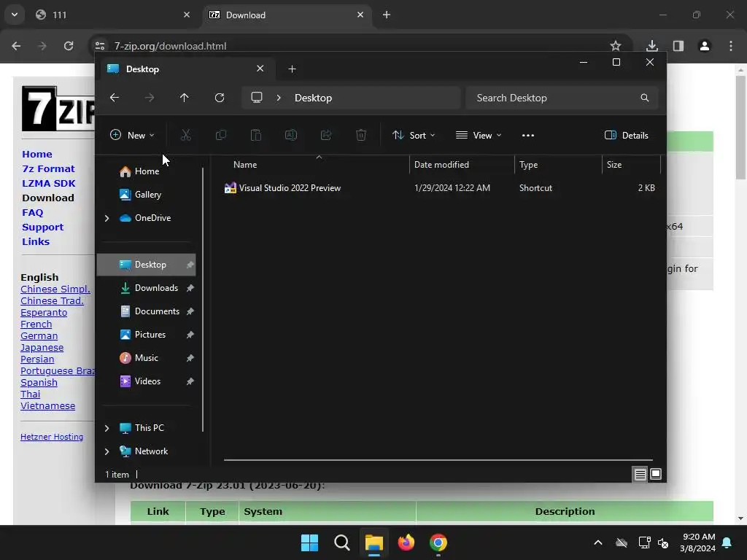The width and height of the screenshot is (747, 560).
Task: Go back in File Explorer
Action: (x=115, y=98)
